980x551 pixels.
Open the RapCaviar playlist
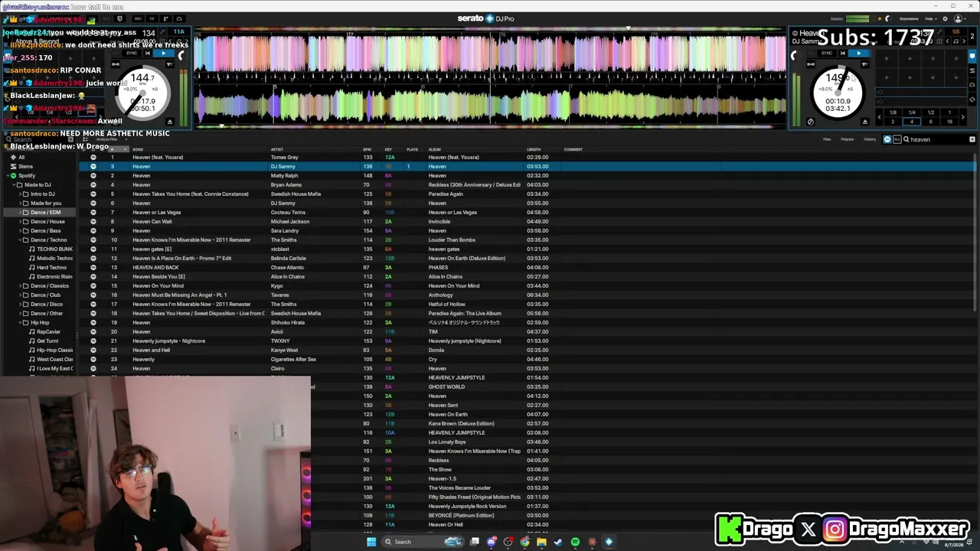point(48,331)
